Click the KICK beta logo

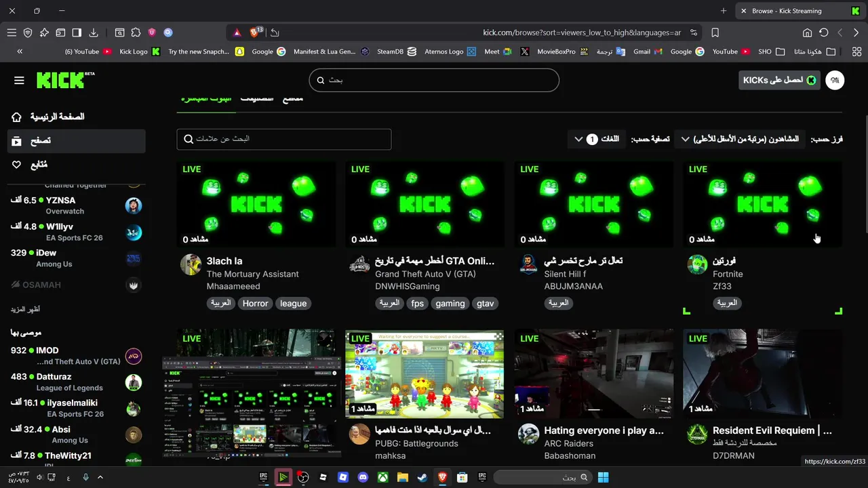tap(66, 80)
